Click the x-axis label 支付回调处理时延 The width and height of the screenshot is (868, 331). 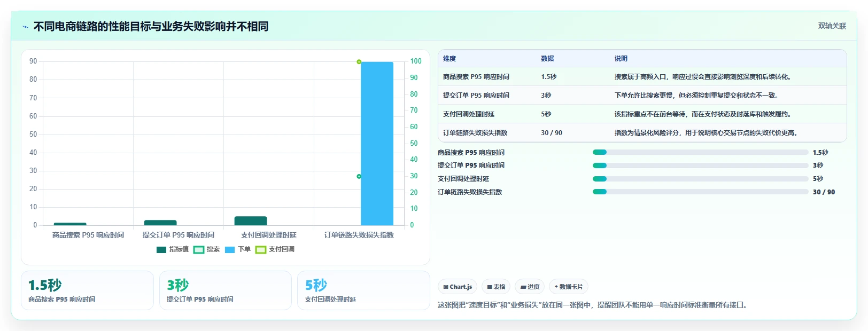tap(269, 235)
